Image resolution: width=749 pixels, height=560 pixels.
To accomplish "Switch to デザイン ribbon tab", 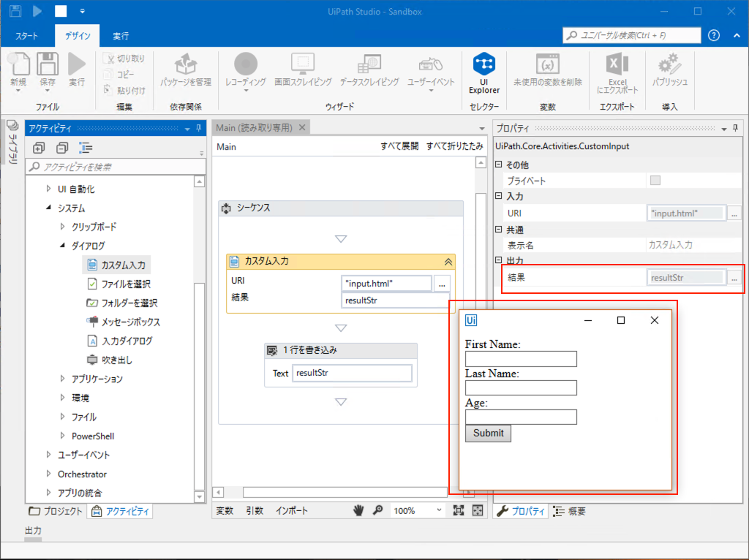I will point(78,36).
